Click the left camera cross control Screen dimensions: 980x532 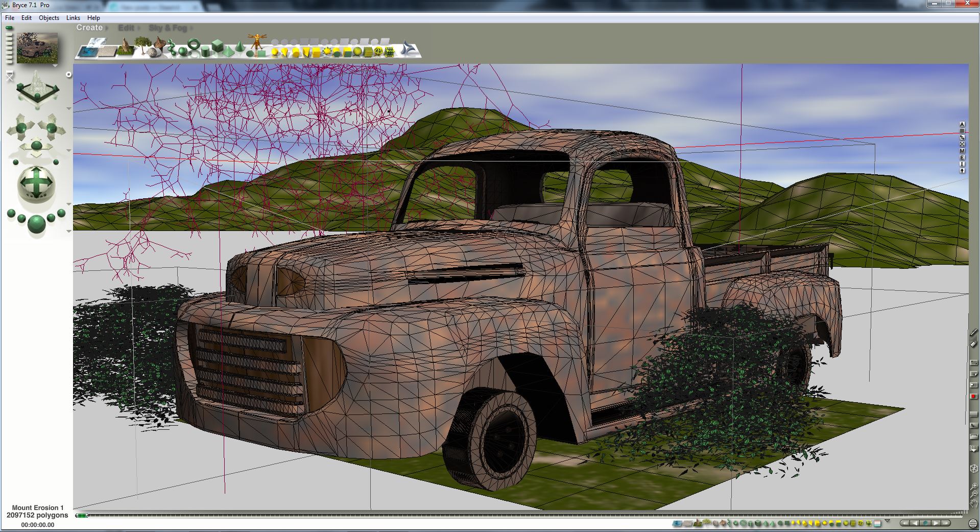(21, 128)
